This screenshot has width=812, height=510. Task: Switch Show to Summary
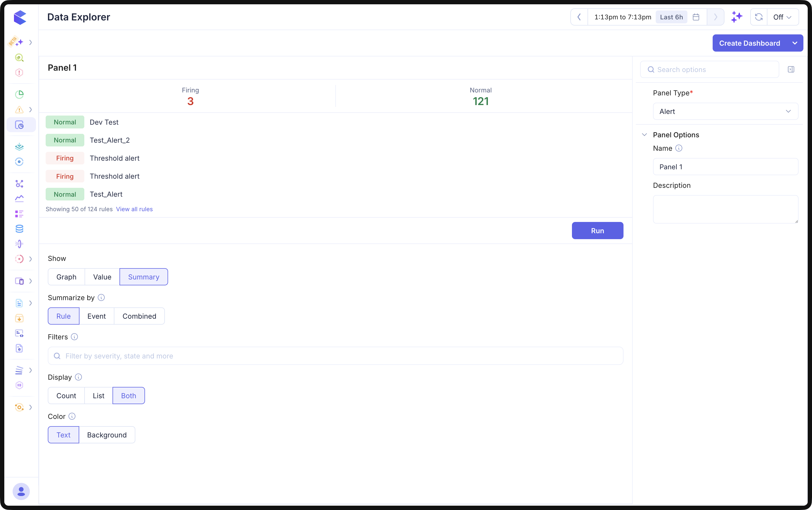tap(144, 277)
